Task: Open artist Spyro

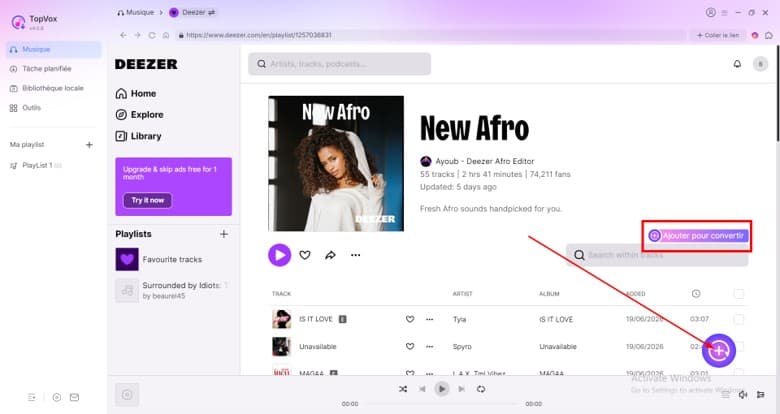Action: 462,346
